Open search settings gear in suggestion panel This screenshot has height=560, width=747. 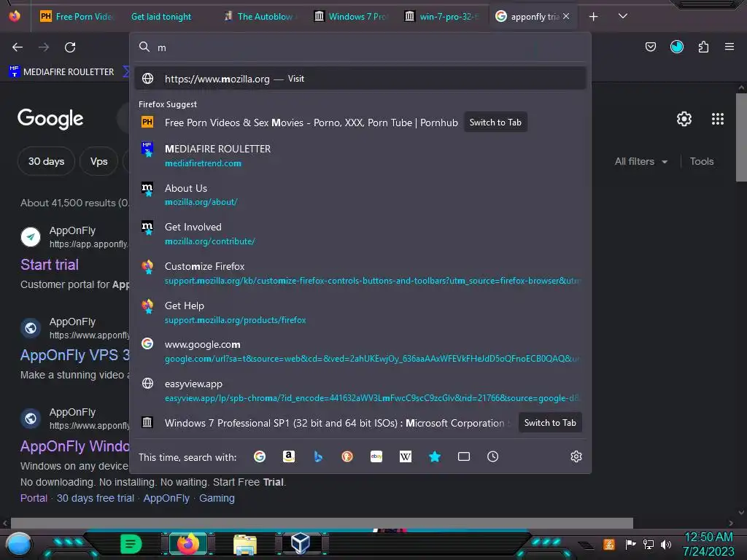tap(576, 456)
